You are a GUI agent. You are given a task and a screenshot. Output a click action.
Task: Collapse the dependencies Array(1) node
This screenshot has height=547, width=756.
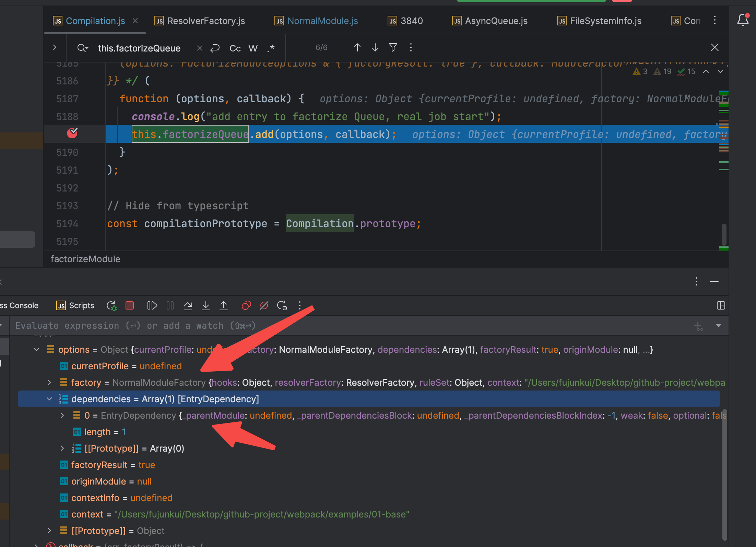pyautogui.click(x=49, y=399)
